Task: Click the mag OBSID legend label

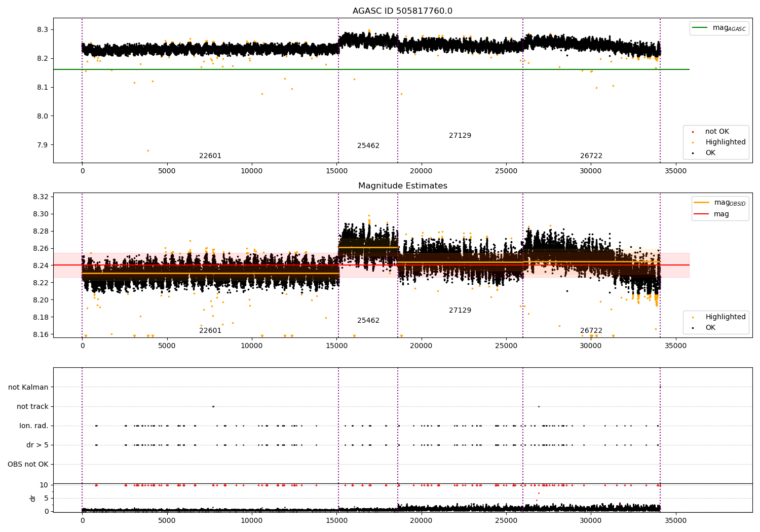Action: point(730,203)
